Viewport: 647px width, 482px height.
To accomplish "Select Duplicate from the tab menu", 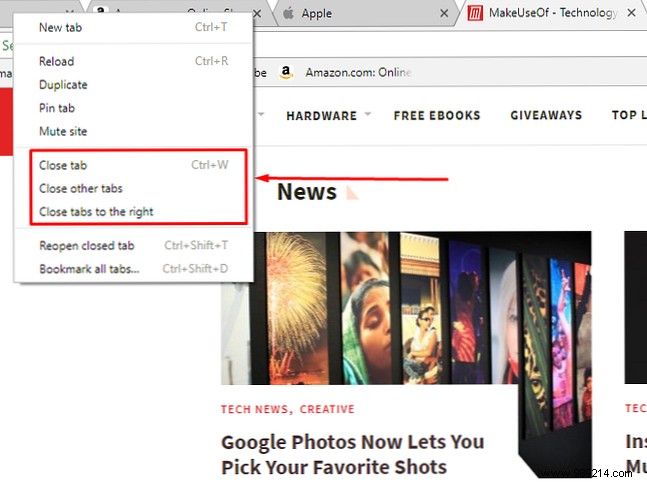I will tap(63, 85).
